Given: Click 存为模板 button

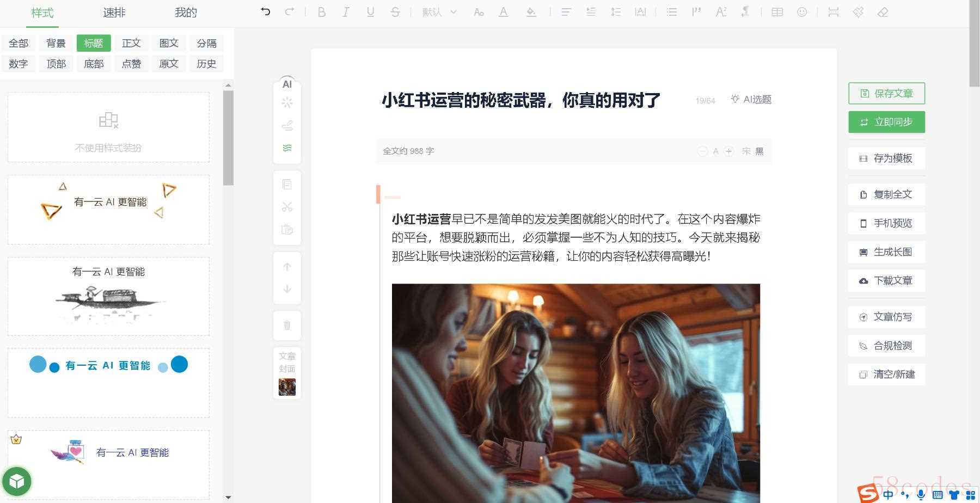Looking at the screenshot, I should click(886, 158).
